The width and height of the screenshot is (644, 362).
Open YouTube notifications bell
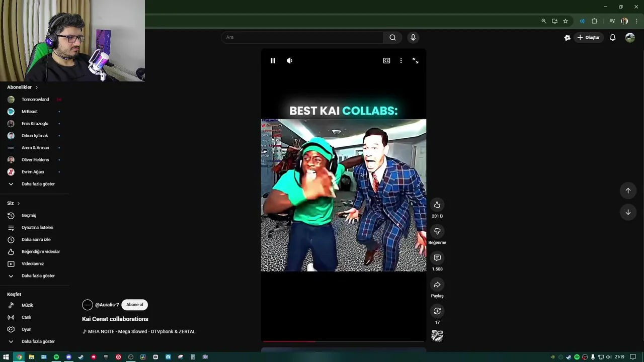click(613, 38)
